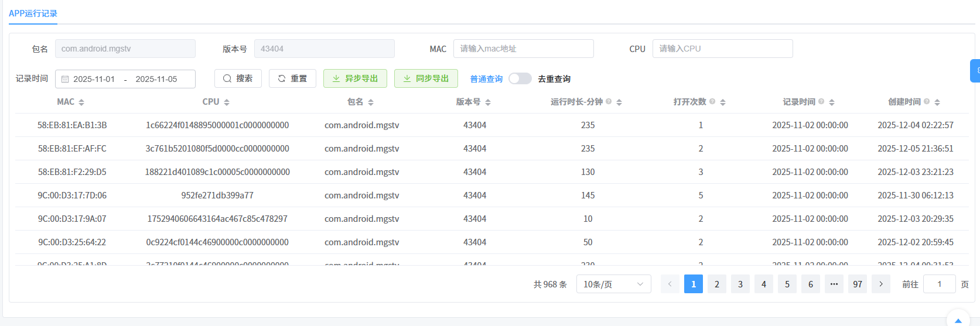Click MAC cell 9C:00:D3:25:64:22
The image size is (980, 326).
72,242
